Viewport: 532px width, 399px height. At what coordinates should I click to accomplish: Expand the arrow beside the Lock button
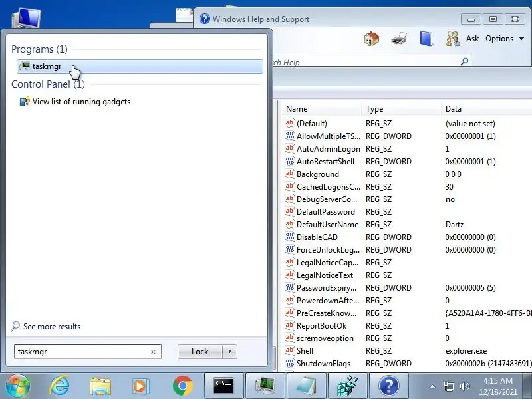(x=230, y=352)
